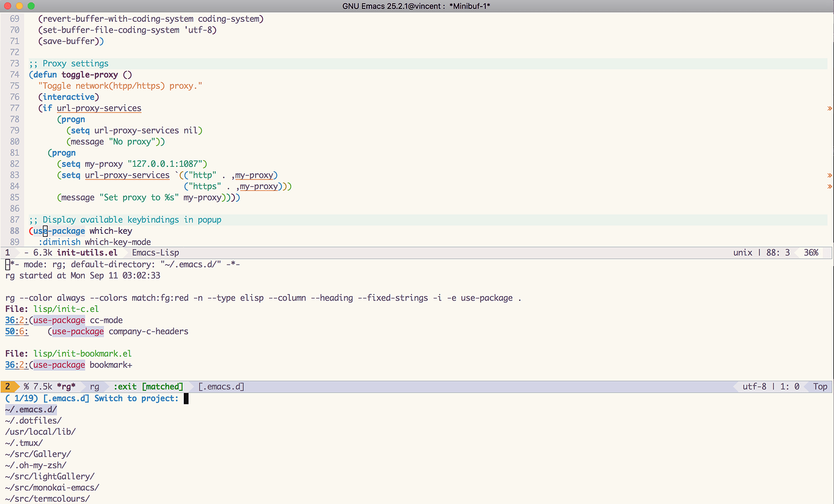Click the *rg* buffer name in the mode line
This screenshot has height=504, width=834.
(64, 386)
